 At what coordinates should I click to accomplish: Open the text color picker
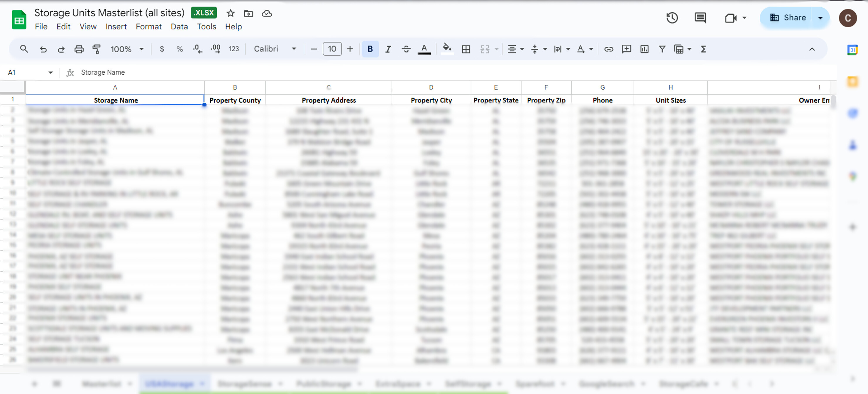click(424, 49)
